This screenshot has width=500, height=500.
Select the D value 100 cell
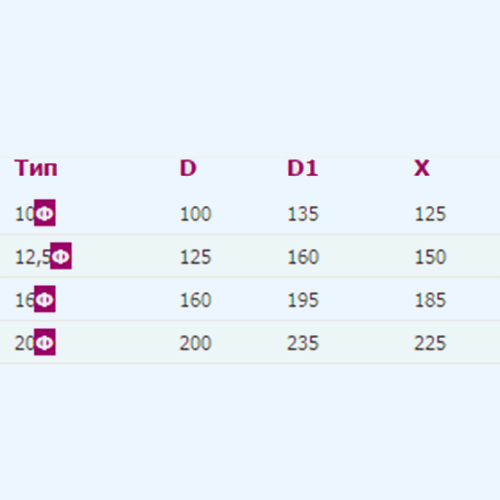coord(196,214)
